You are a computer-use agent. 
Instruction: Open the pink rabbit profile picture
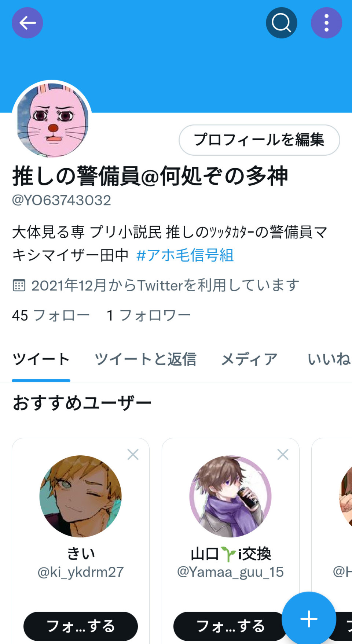click(x=52, y=120)
